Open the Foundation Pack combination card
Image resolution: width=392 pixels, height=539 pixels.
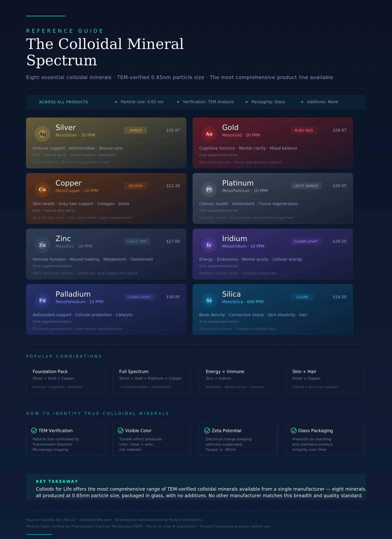pyautogui.click(x=65, y=379)
